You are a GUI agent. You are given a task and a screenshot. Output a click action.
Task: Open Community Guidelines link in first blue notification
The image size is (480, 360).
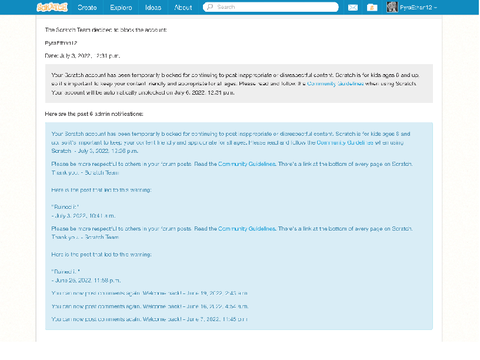click(345, 143)
